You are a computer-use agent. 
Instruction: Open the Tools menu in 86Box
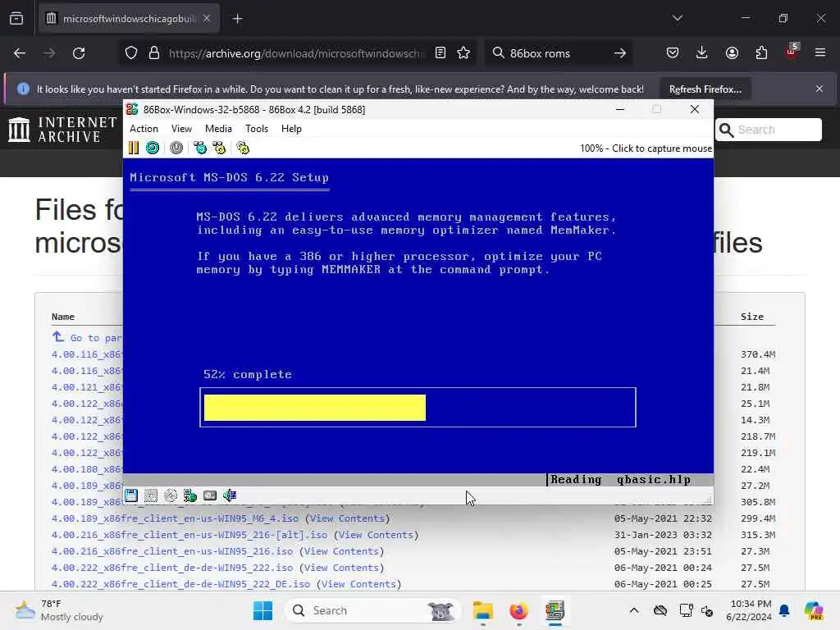(257, 129)
